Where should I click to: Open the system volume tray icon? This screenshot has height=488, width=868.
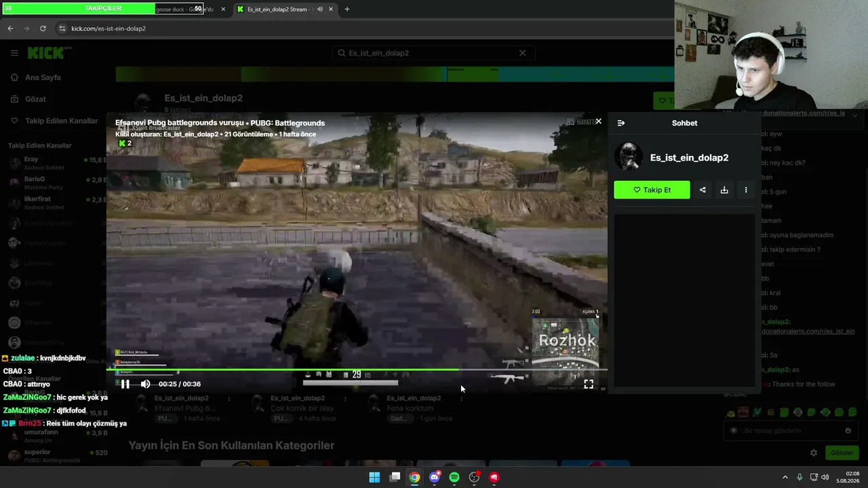coord(825,477)
